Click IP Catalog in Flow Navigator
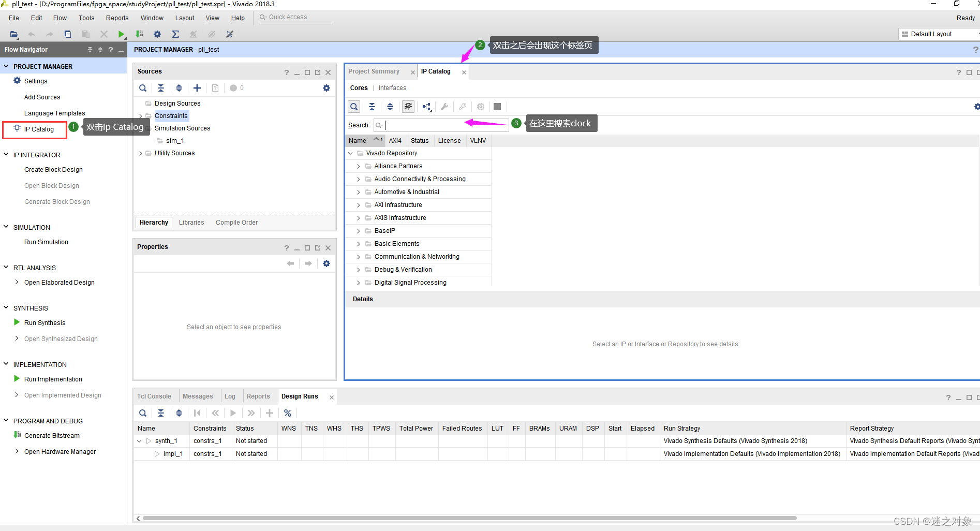The image size is (980, 531). (x=39, y=129)
